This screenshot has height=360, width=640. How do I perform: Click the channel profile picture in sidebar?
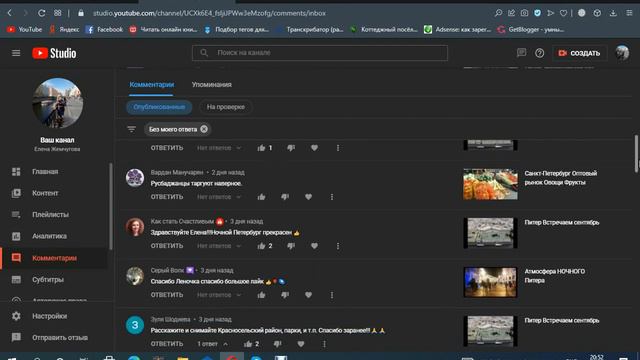coord(58,103)
